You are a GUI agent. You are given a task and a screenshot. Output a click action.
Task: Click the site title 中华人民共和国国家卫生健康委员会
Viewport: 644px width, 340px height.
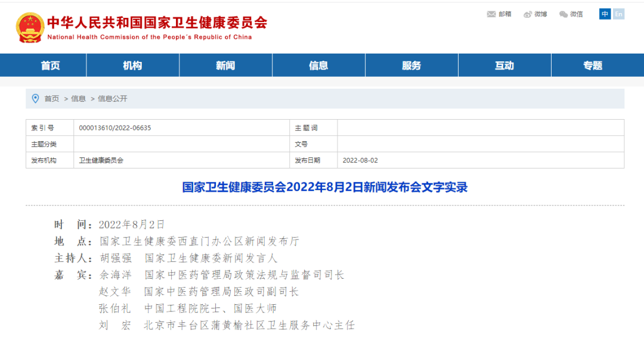157,23
